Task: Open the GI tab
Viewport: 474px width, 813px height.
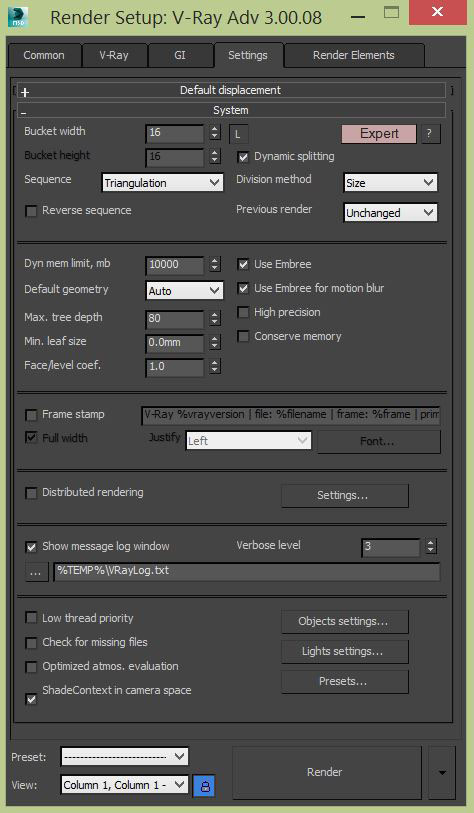Action: pyautogui.click(x=179, y=55)
